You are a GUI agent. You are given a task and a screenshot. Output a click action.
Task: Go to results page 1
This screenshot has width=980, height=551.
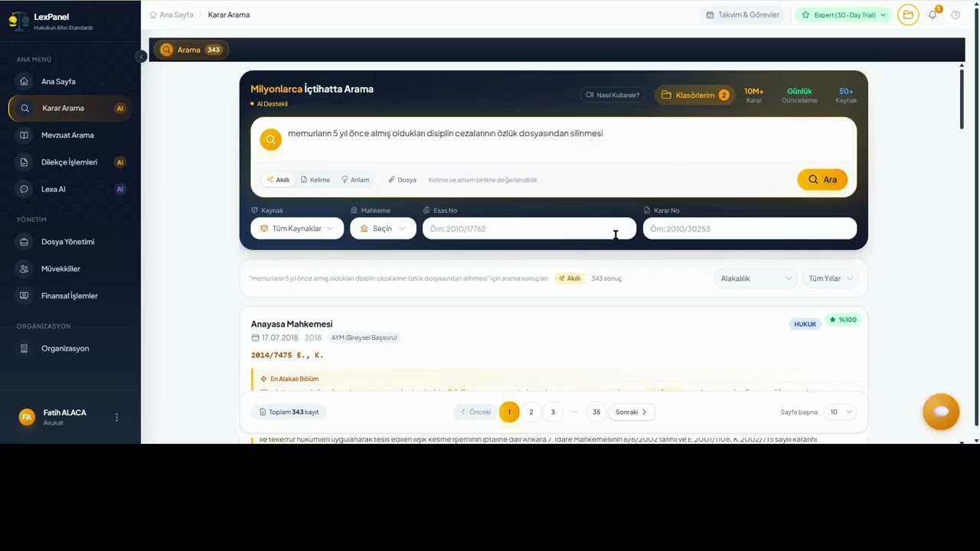click(509, 412)
